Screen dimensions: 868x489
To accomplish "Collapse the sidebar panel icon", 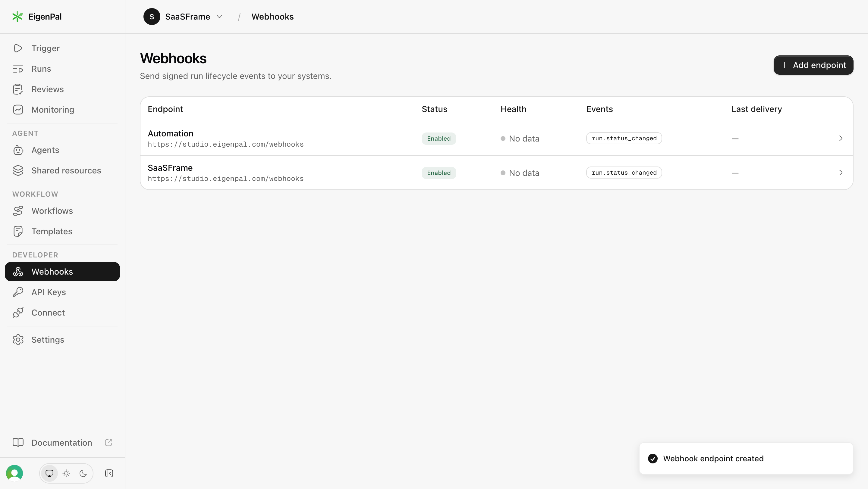I will pos(109,474).
